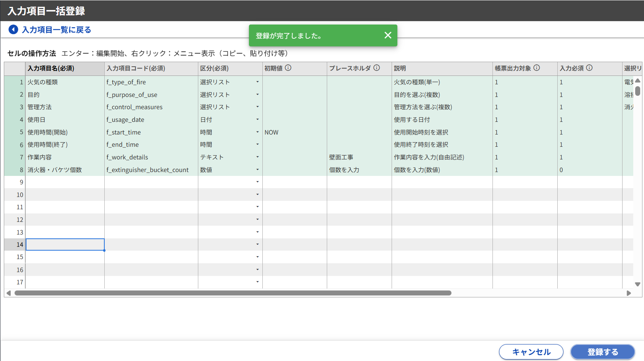Click the back arrow circle icon
The width and height of the screenshot is (644, 361).
(x=13, y=30)
